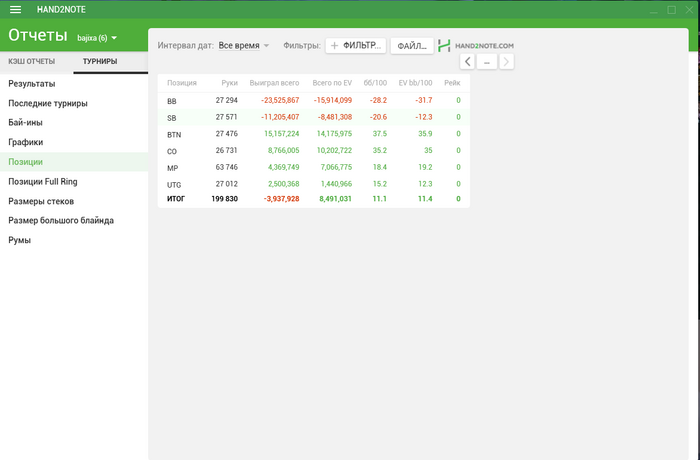Select the Позиции report item
700x460 pixels.
pos(74,162)
